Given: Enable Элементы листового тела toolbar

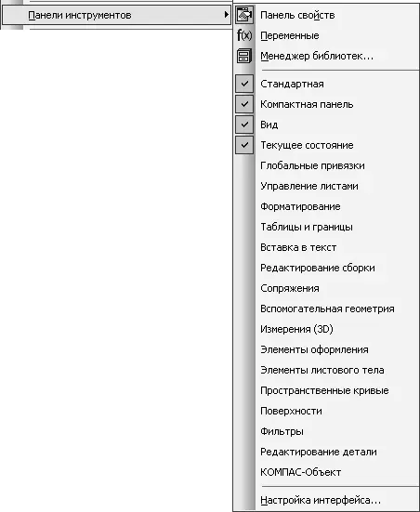Looking at the screenshot, I should tap(326, 370).
